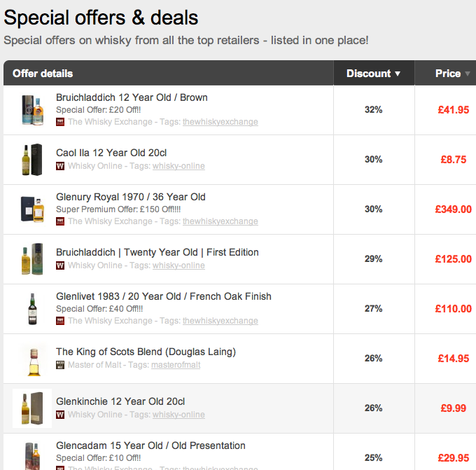The image size is (476, 470).
Task: Open the masterofmalt tag link
Action: pyautogui.click(x=176, y=365)
